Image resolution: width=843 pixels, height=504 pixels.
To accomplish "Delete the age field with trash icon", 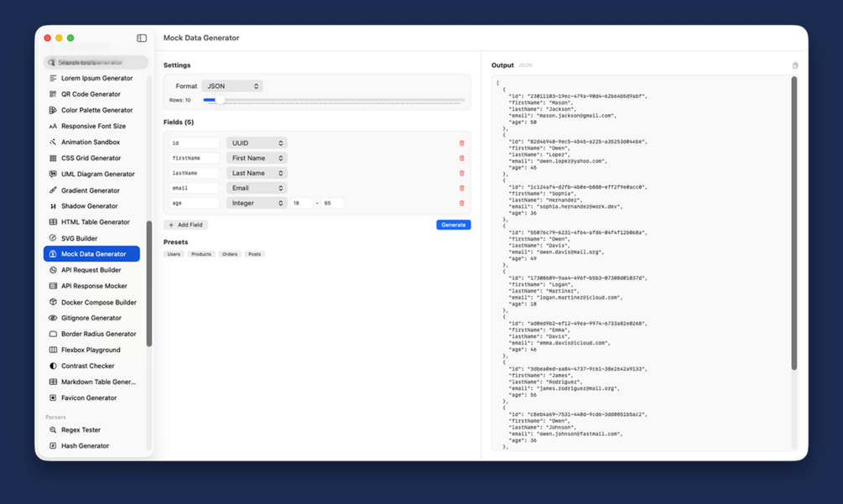I will tap(461, 203).
